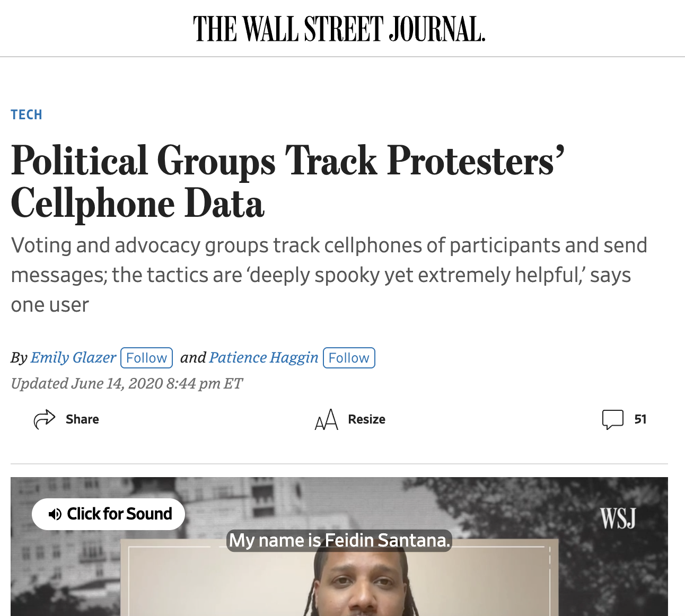Click the video of Feidin Santana

click(x=339, y=547)
